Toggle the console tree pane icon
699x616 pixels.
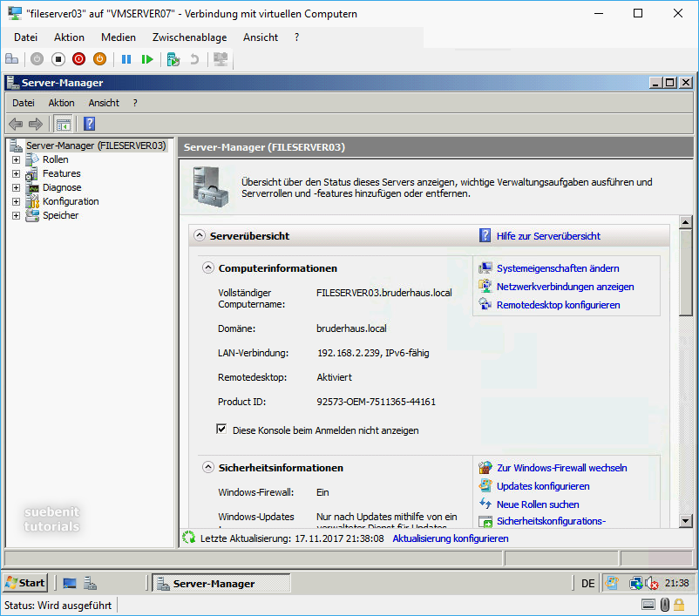(64, 124)
